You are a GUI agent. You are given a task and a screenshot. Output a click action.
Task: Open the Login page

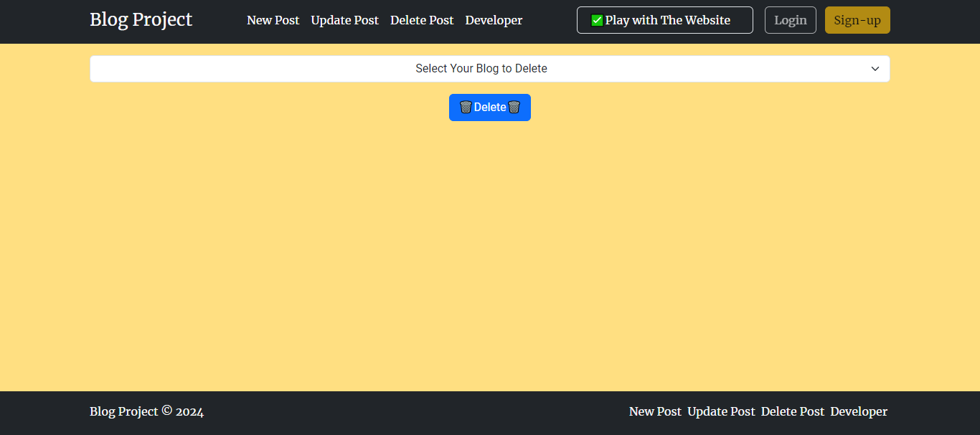coord(791,20)
